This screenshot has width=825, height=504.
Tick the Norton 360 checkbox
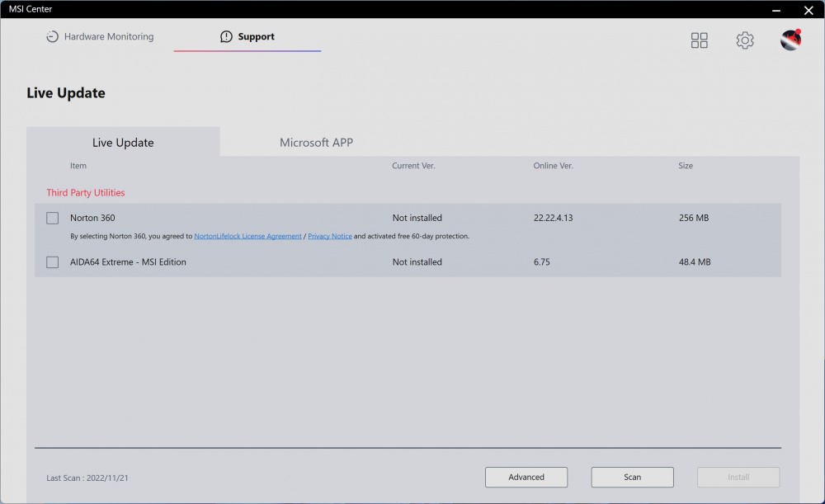(x=53, y=218)
